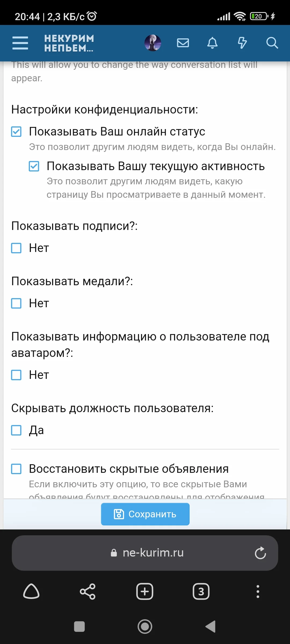Tap the ne-kurim.ru address bar
Screen dimensions: 290x644
145,553
